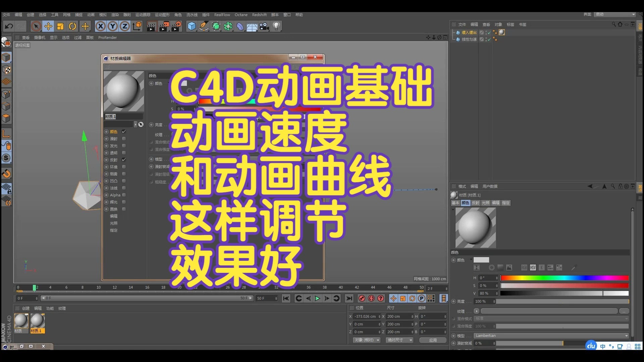Toggle the Z axis lock
This screenshot has width=644, height=362.
(125, 26)
